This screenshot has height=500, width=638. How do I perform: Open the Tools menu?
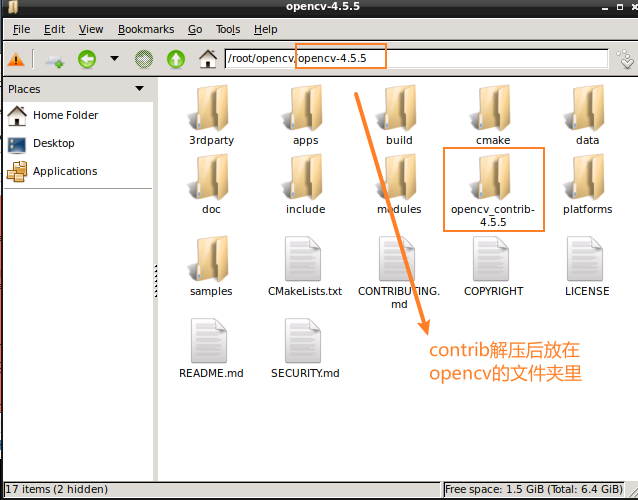click(228, 30)
